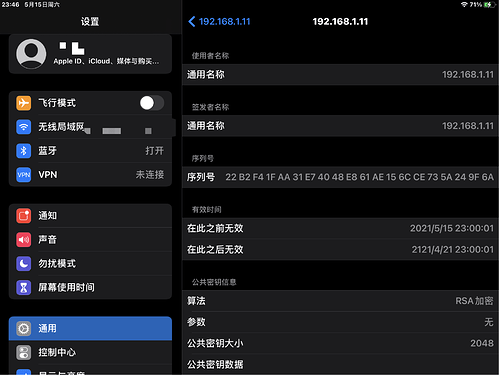Open 控制中心 settings
Screen dimensions: 499x375
tap(90, 352)
